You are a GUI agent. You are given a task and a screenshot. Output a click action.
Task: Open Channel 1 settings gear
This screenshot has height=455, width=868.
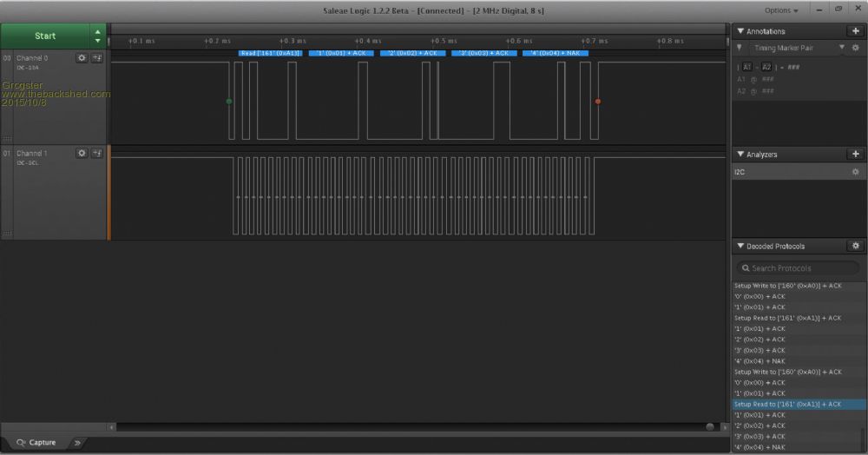pyautogui.click(x=82, y=153)
